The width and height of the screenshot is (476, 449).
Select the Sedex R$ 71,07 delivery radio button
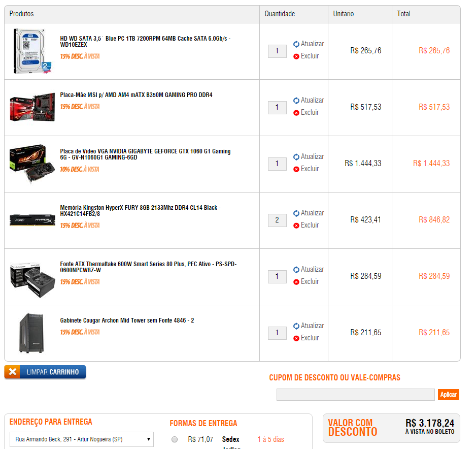click(175, 439)
